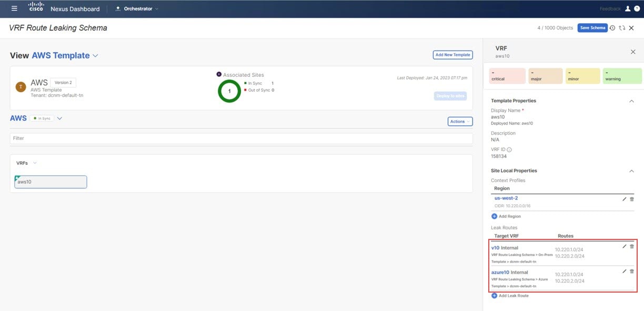Select the critical severity box

(x=507, y=76)
